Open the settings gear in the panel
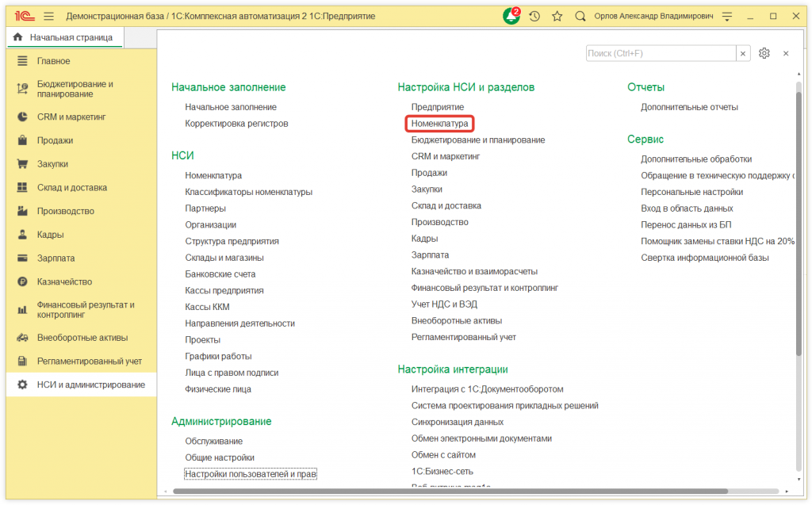Screen dimensions: 812x505 (x=764, y=53)
